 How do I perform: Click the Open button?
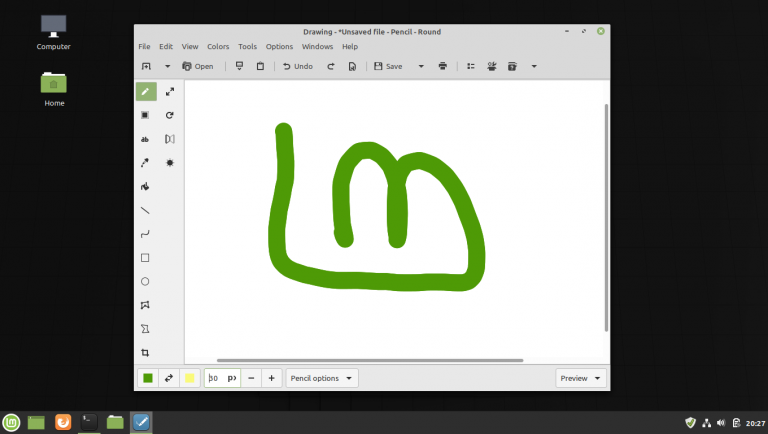pyautogui.click(x=198, y=66)
